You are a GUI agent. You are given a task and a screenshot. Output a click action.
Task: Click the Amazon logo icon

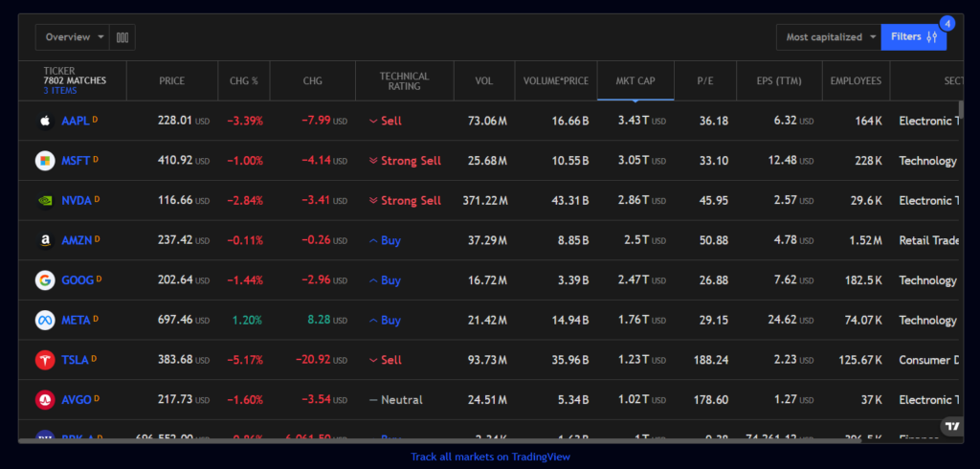pos(44,240)
